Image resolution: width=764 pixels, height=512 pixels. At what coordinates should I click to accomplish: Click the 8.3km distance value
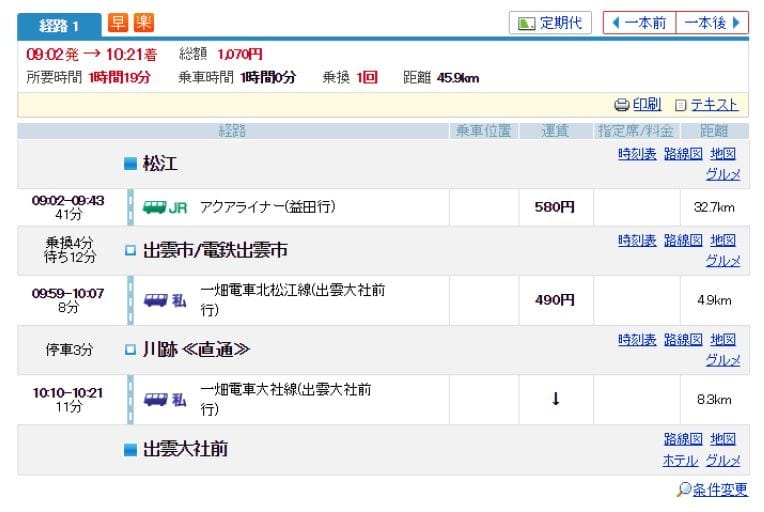point(714,400)
